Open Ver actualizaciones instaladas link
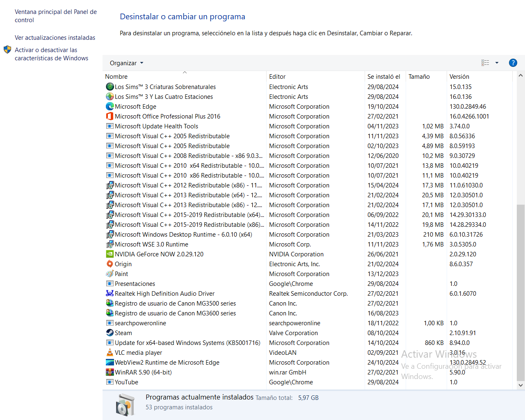This screenshot has height=420, width=525. point(55,38)
